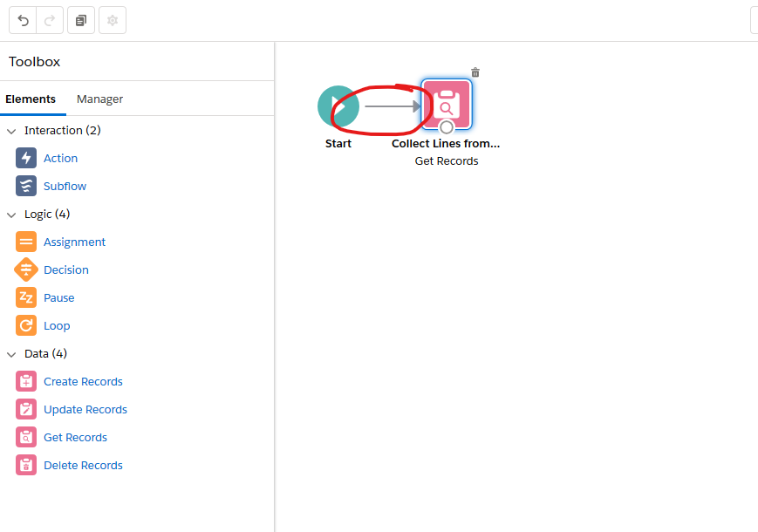758x532 pixels.
Task: Click the Action lightning bolt icon
Action: click(x=26, y=158)
